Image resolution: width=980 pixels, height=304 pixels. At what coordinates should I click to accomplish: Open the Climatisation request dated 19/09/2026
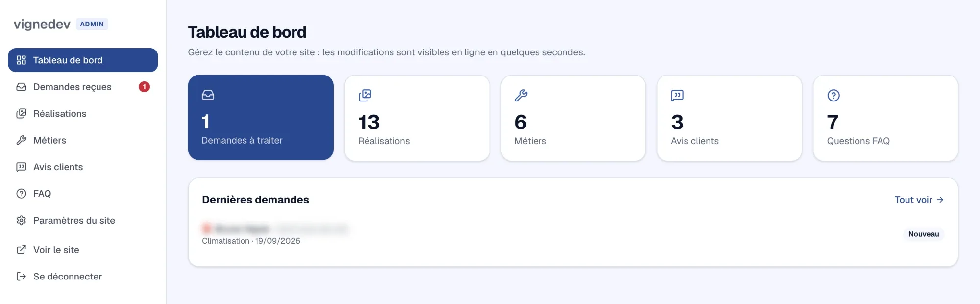click(x=573, y=234)
